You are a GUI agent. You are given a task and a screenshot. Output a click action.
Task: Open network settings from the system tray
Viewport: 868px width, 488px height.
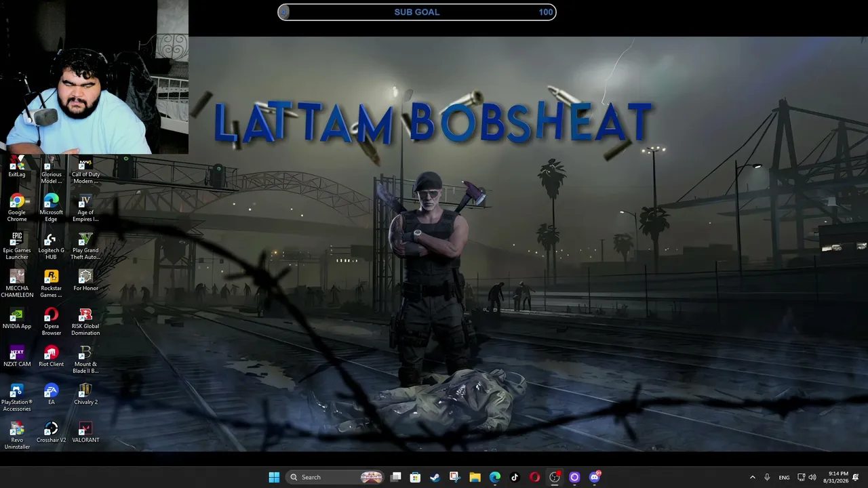click(802, 477)
